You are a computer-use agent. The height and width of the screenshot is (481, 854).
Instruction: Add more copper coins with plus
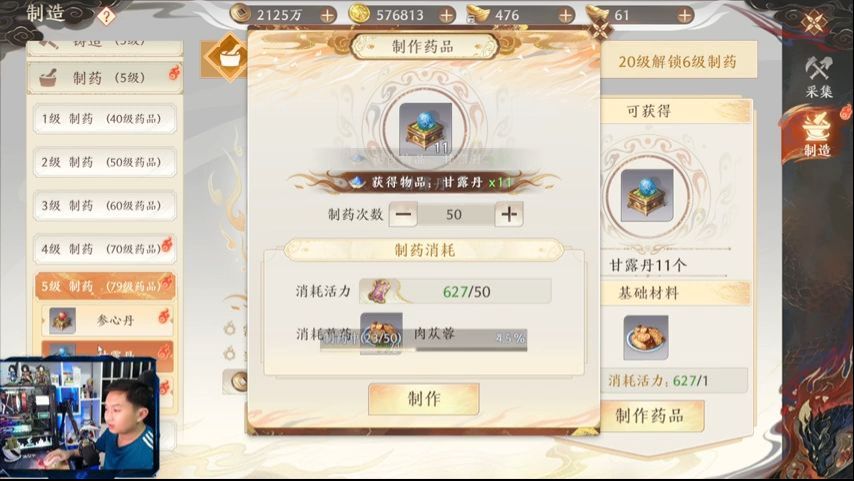[x=327, y=15]
